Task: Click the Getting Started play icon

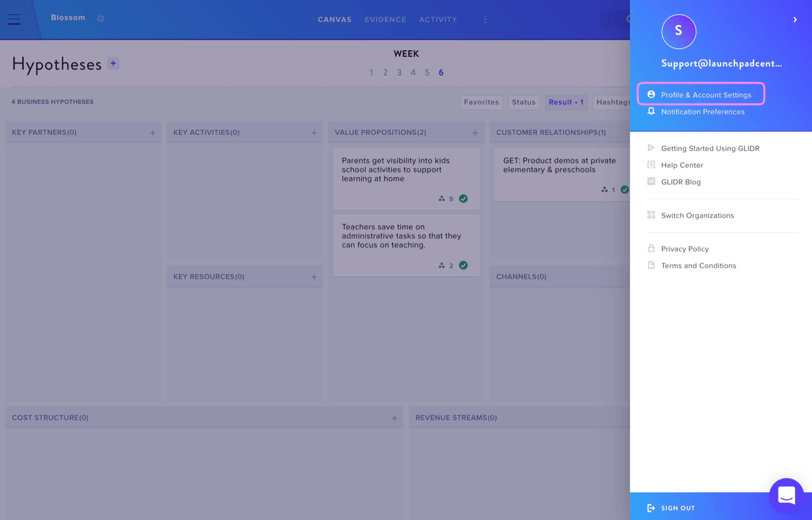Action: click(651, 148)
